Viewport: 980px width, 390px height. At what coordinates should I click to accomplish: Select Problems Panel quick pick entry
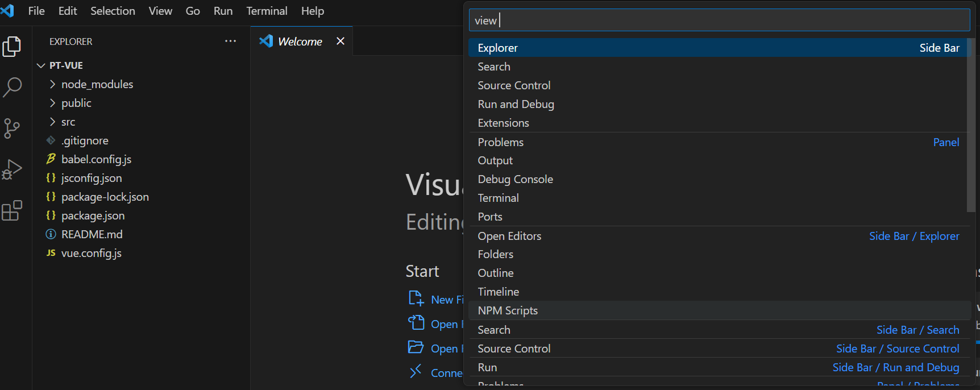(x=717, y=142)
